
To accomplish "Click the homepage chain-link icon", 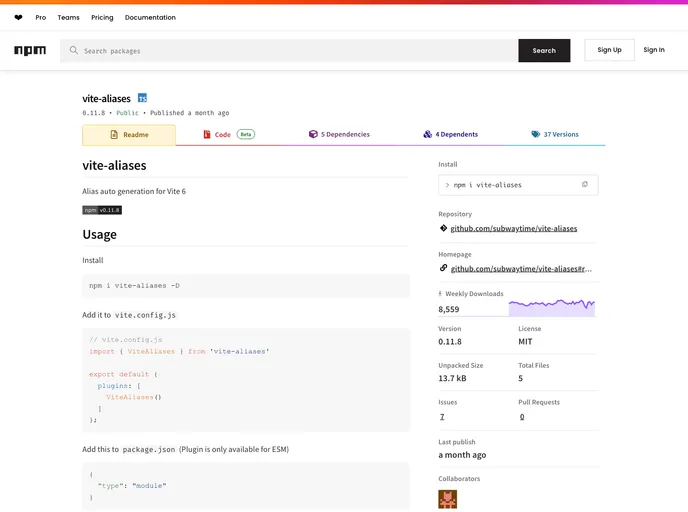I will (443, 268).
